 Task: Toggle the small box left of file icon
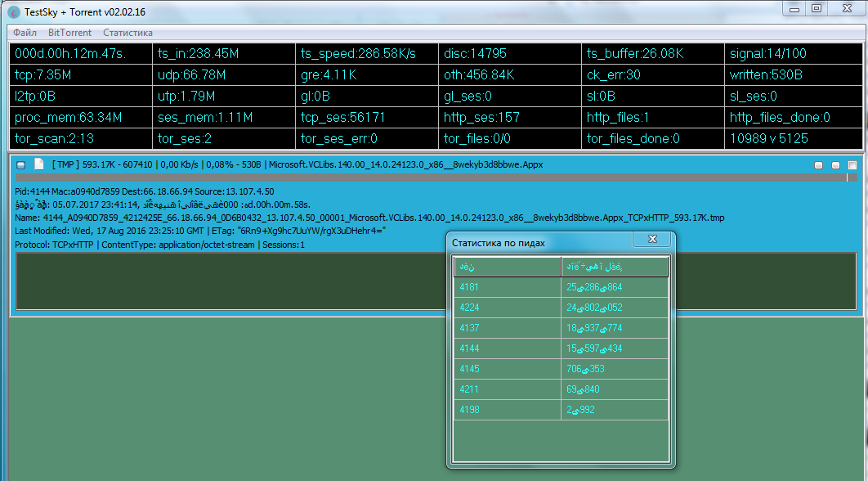(x=21, y=165)
